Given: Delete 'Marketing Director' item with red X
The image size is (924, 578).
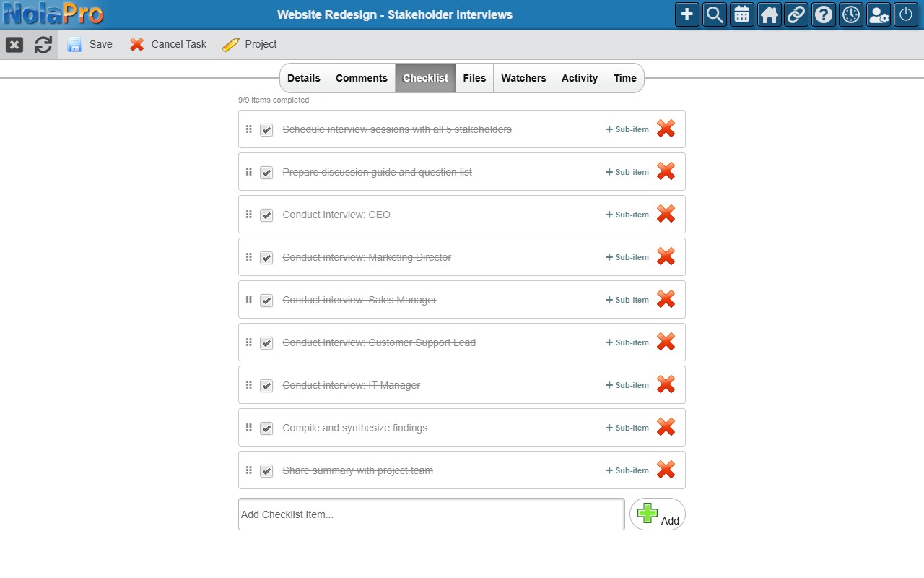Looking at the screenshot, I should point(666,256).
